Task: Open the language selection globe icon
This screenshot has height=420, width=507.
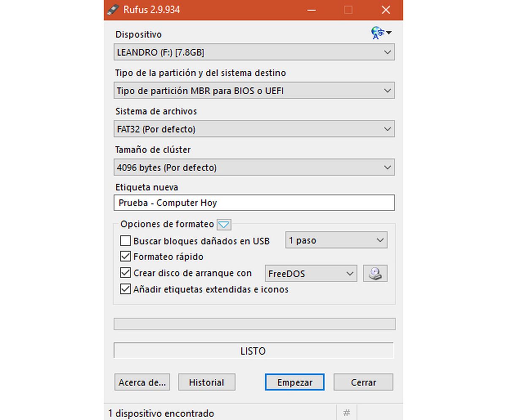Action: (379, 33)
